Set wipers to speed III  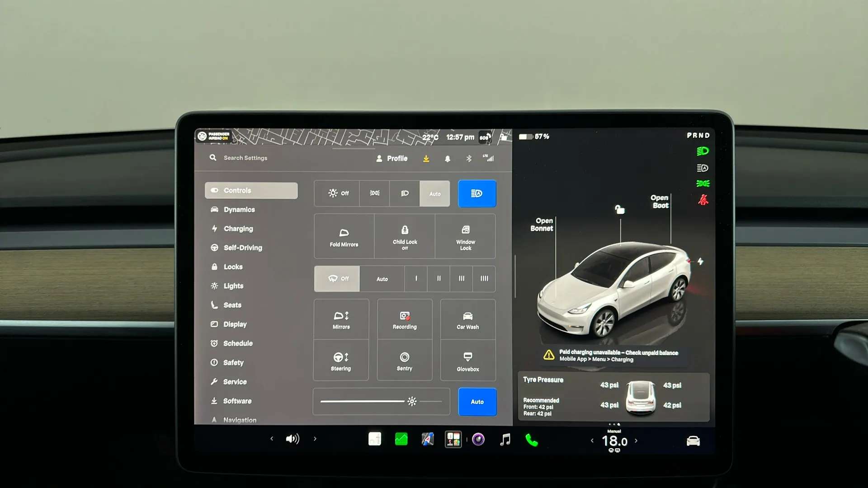click(461, 279)
